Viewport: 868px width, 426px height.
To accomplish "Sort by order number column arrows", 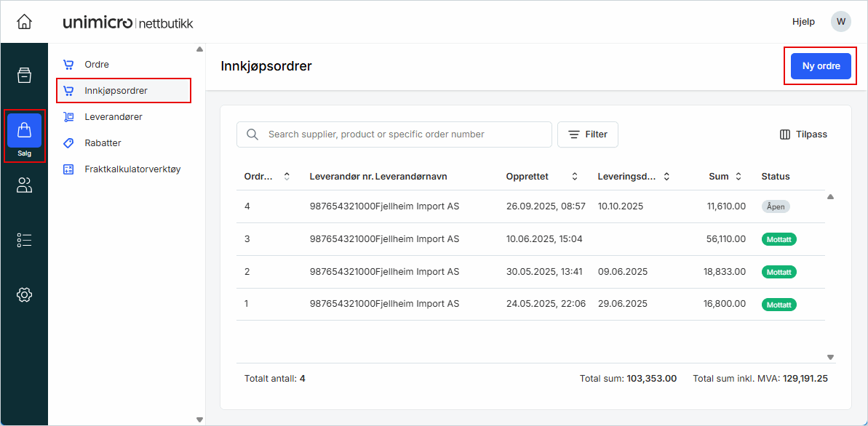I will tap(287, 177).
